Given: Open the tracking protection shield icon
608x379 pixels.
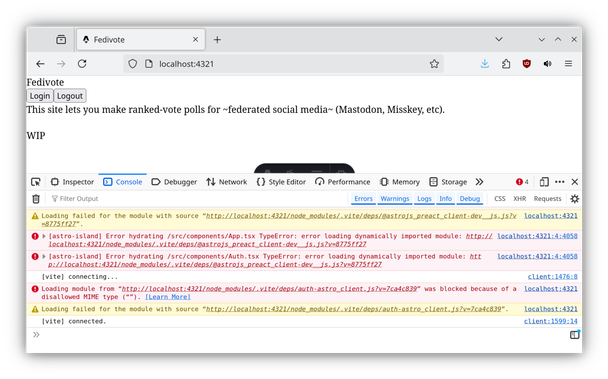Looking at the screenshot, I should coord(133,64).
